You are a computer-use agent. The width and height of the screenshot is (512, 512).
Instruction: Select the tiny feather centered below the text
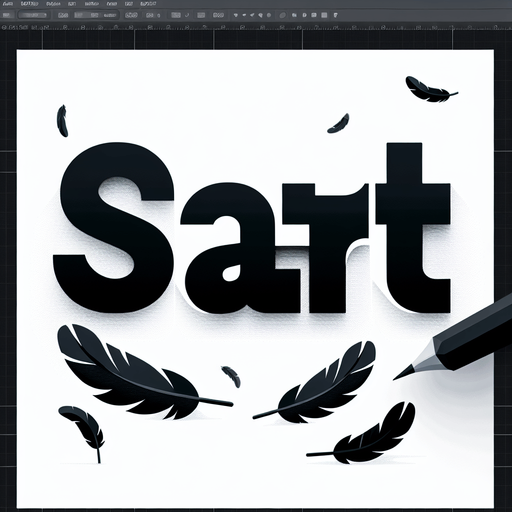tap(231, 376)
